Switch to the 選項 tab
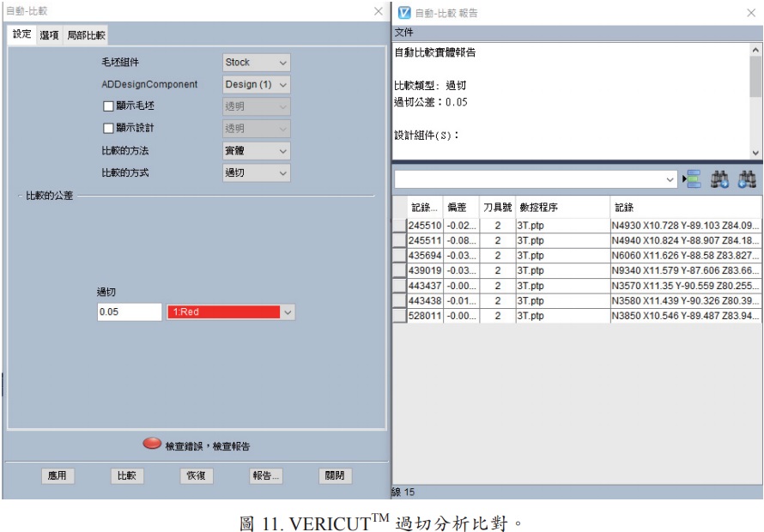The image size is (764, 532). tap(49, 35)
